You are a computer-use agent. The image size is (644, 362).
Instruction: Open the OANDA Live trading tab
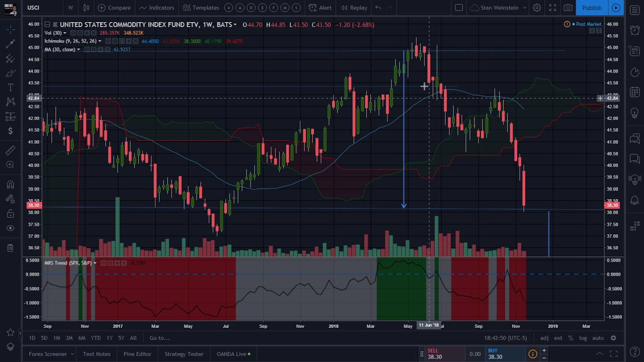coord(233,354)
